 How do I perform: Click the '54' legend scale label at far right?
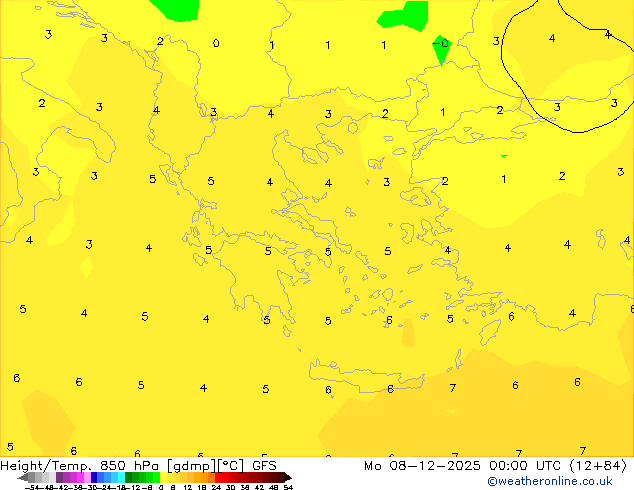point(289,488)
